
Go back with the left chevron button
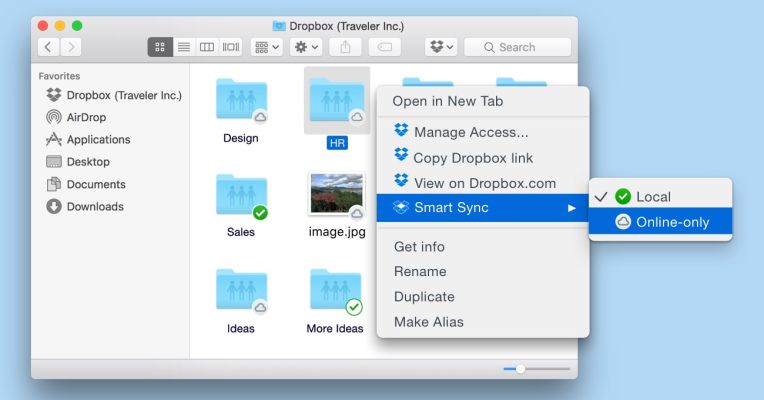48,47
